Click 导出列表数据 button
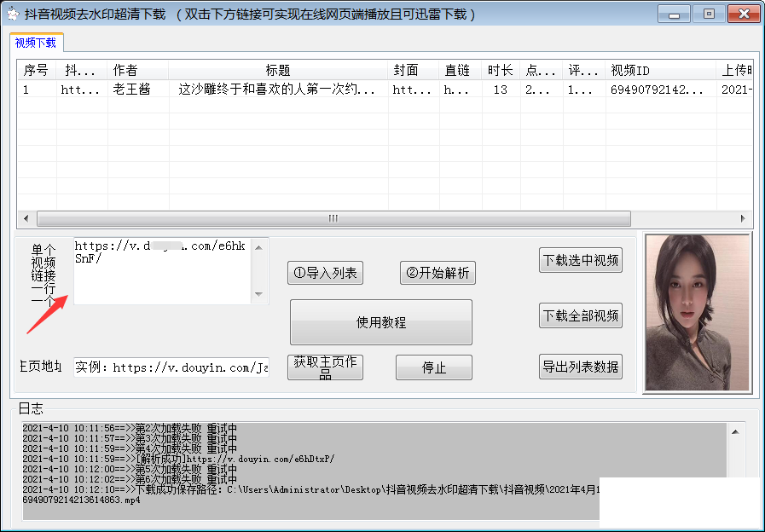The height and width of the screenshot is (532, 765). (581, 367)
